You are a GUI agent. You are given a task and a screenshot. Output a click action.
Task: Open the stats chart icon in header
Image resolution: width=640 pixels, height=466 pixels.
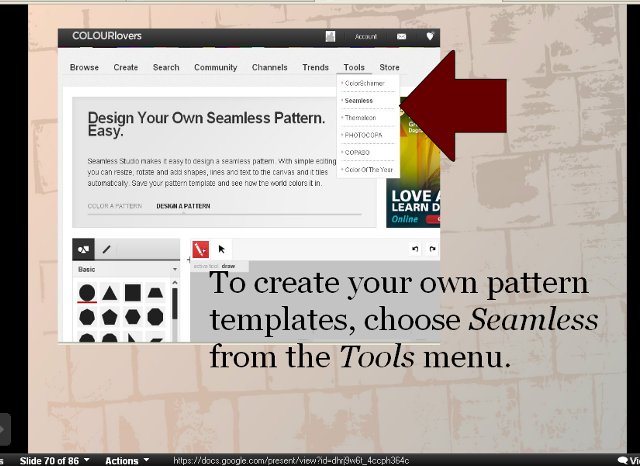(330, 36)
